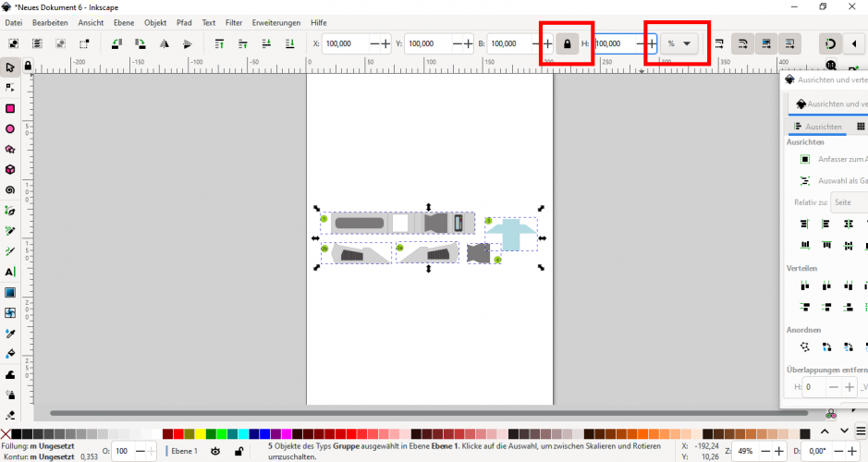
Task: Activate the gradient tool
Action: click(10, 292)
